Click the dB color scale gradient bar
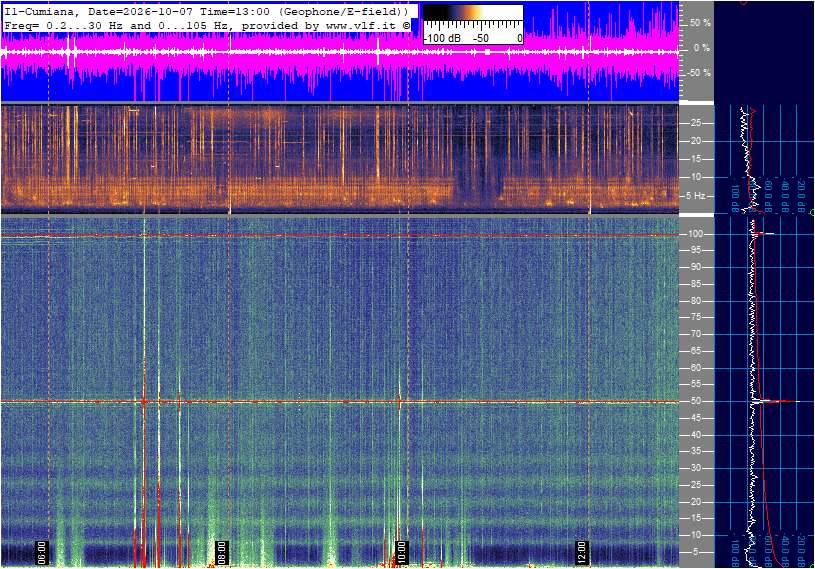 (x=472, y=12)
